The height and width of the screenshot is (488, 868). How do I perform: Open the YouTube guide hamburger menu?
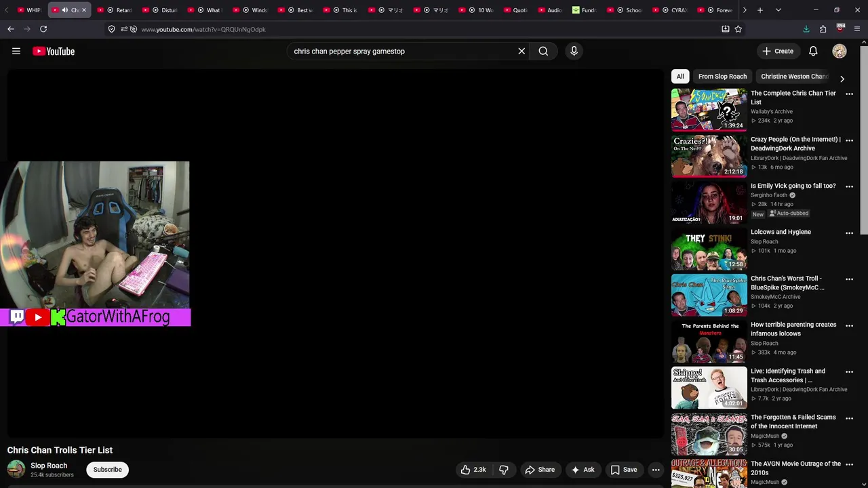(16, 51)
